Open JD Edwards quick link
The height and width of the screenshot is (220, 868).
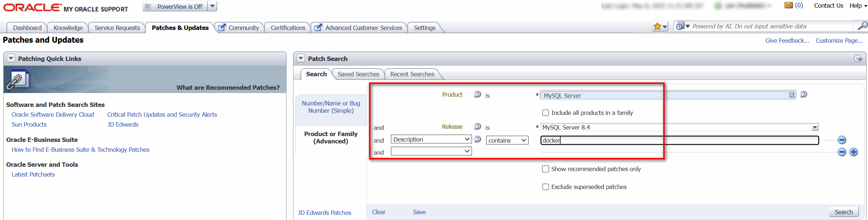(123, 124)
